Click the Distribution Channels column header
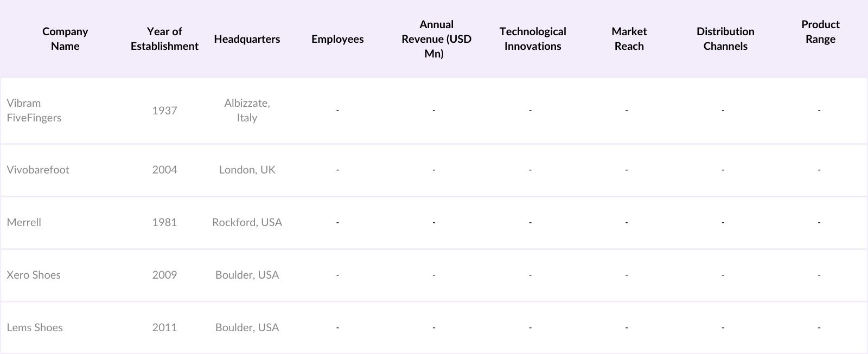Viewport: 868px width, 354px height. tap(725, 39)
